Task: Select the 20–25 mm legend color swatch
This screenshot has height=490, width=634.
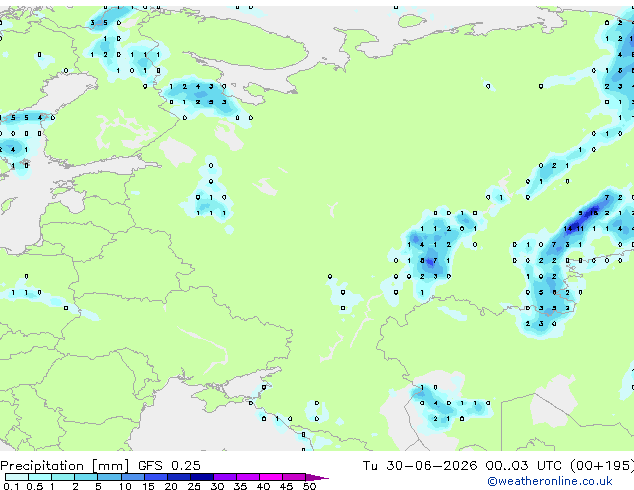Action: point(179,477)
